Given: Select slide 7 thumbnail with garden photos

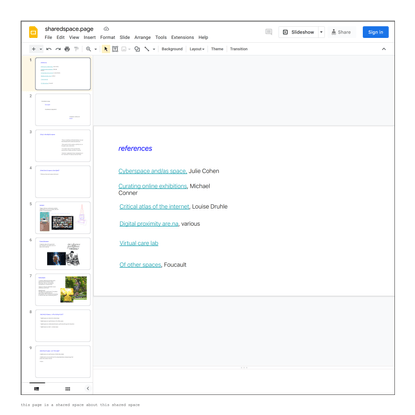Looking at the screenshot, I should click(63, 289).
